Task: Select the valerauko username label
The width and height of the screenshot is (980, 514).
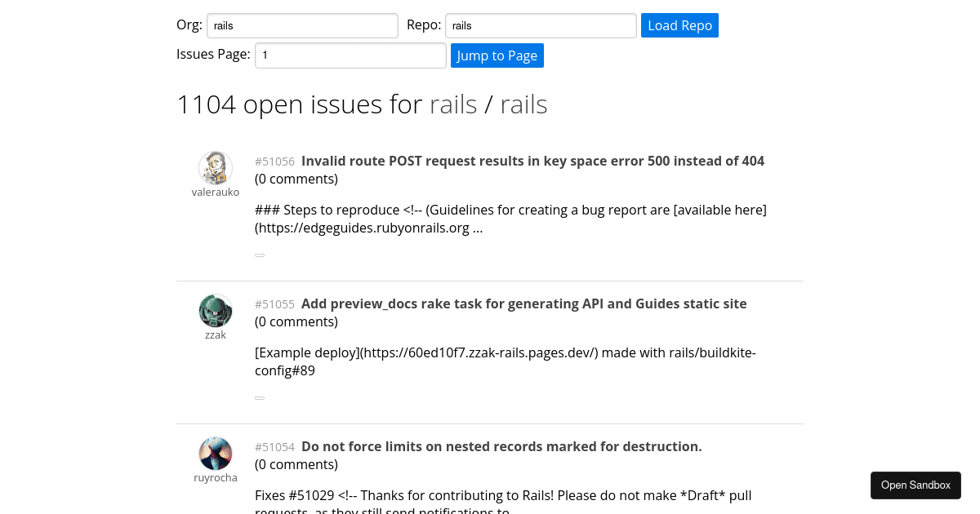Action: pos(215,192)
